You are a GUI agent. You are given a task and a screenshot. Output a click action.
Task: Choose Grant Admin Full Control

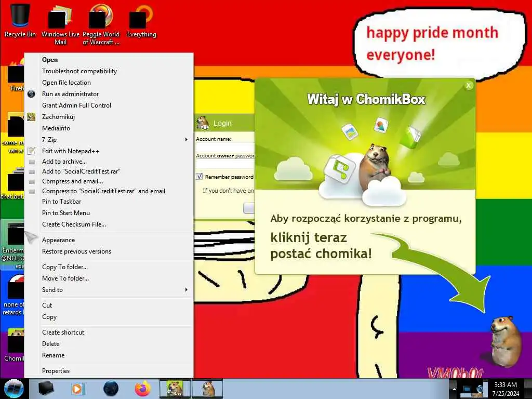[109, 105]
